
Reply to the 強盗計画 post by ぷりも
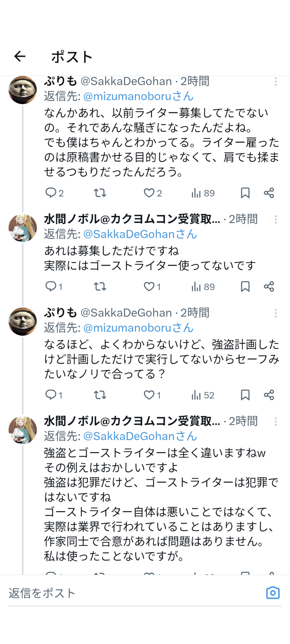point(51,395)
